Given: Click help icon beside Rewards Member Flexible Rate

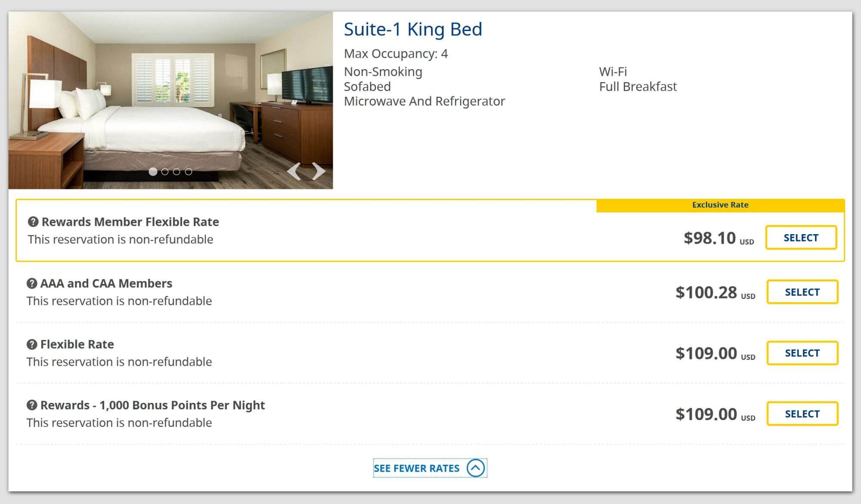Looking at the screenshot, I should click(33, 222).
